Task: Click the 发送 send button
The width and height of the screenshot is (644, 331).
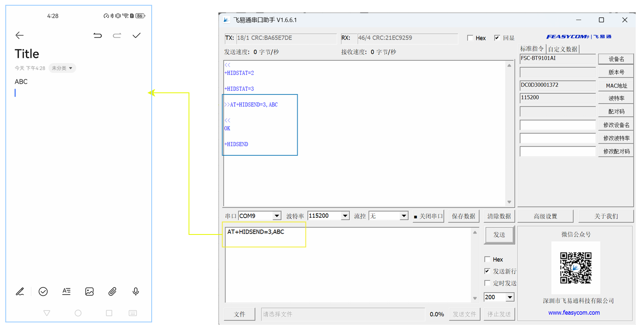Action: coord(499,235)
